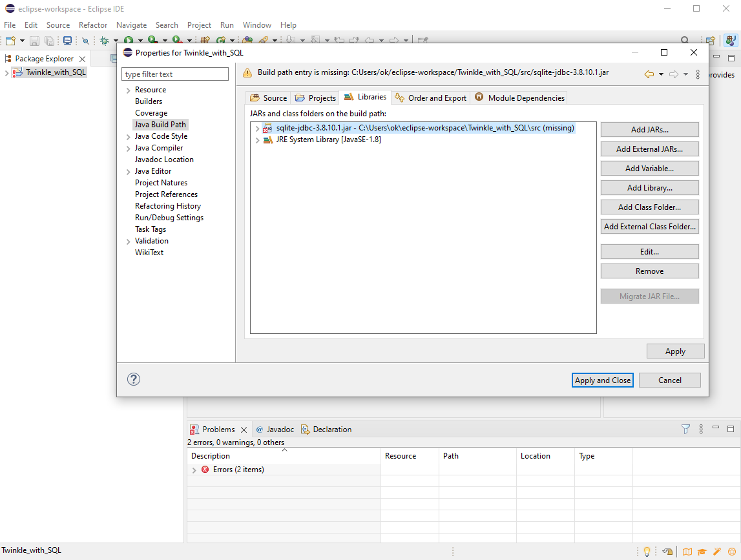Click the yellow back arrow in Properties dialog

(649, 74)
